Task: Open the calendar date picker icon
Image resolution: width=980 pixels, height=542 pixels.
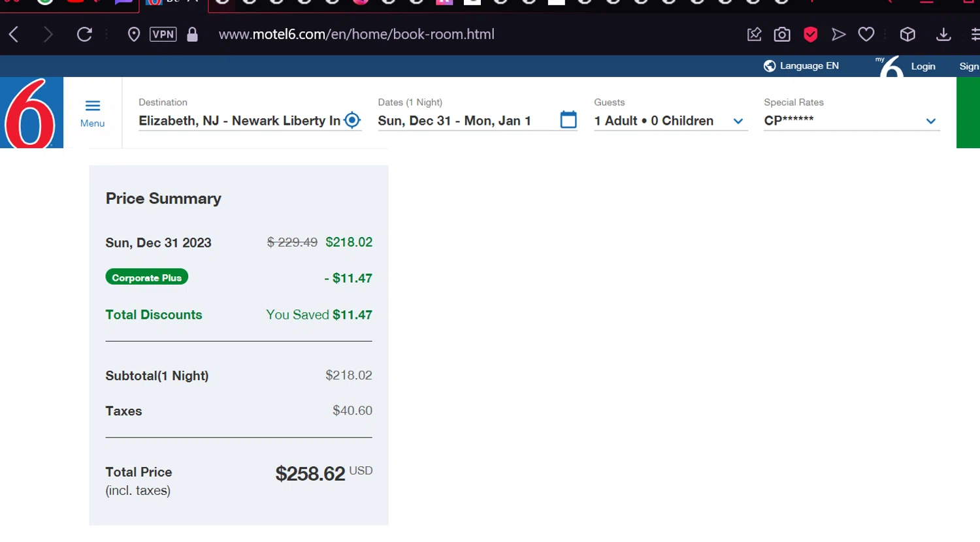Action: 568,120
